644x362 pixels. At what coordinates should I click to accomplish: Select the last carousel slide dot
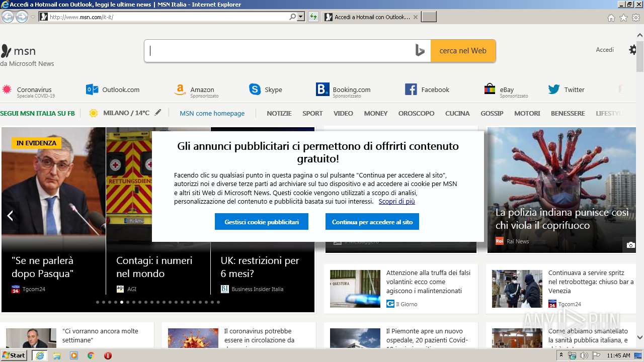pyautogui.click(x=218, y=302)
